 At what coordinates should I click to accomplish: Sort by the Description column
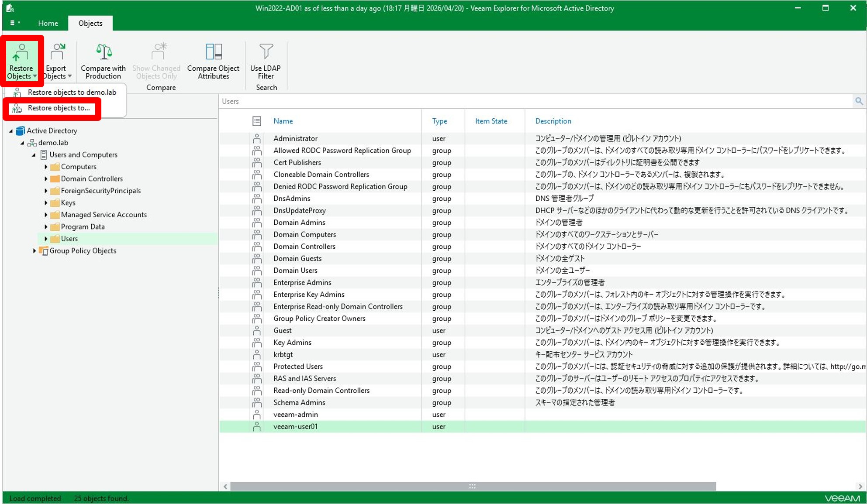(553, 121)
